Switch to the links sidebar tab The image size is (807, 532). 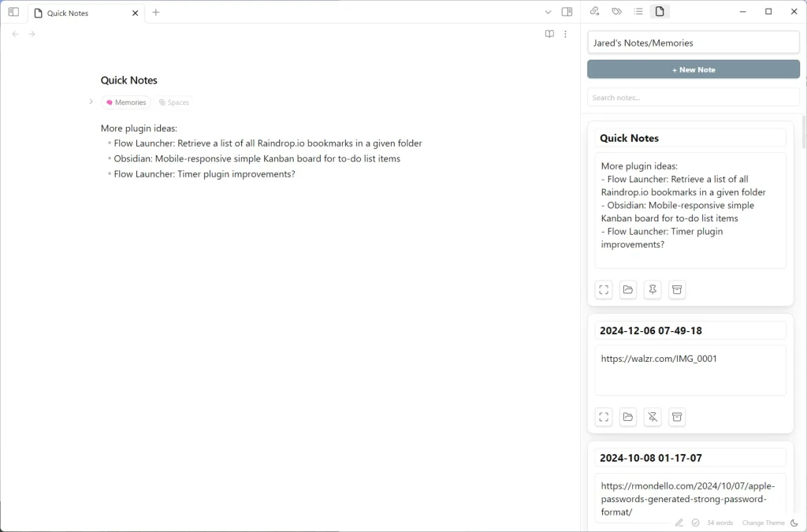coord(595,11)
